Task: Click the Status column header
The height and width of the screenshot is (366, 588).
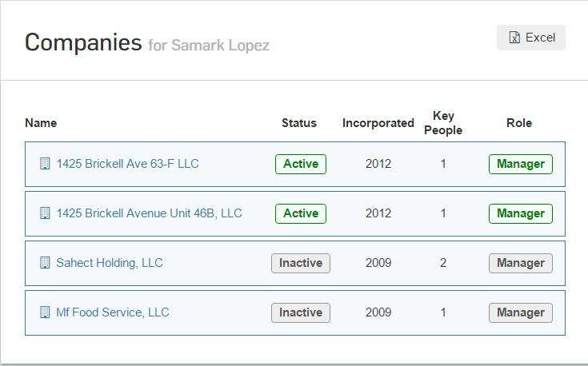Action: 299,123
